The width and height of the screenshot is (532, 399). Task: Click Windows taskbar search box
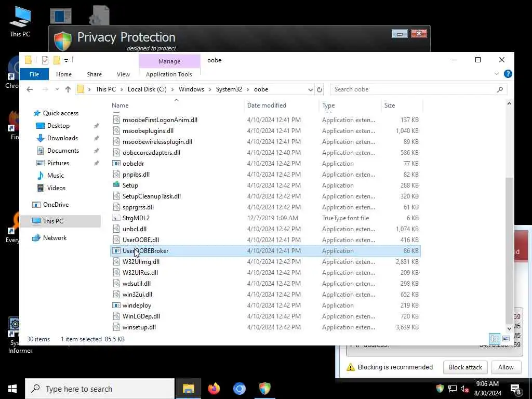[x=100, y=389]
